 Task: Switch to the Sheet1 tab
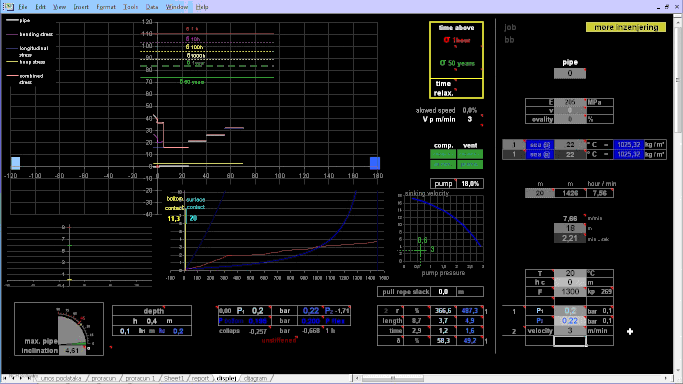click(174, 378)
